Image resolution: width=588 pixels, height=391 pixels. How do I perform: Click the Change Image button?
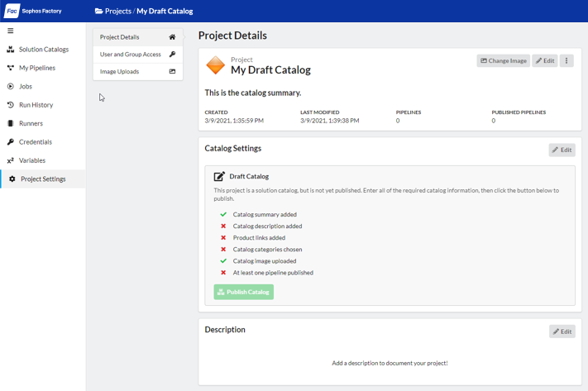[x=504, y=60]
